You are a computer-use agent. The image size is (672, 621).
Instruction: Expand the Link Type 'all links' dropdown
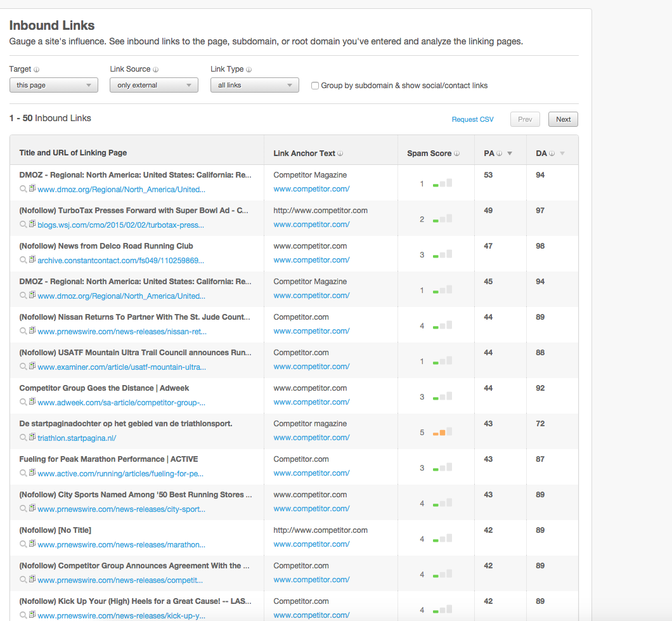255,85
